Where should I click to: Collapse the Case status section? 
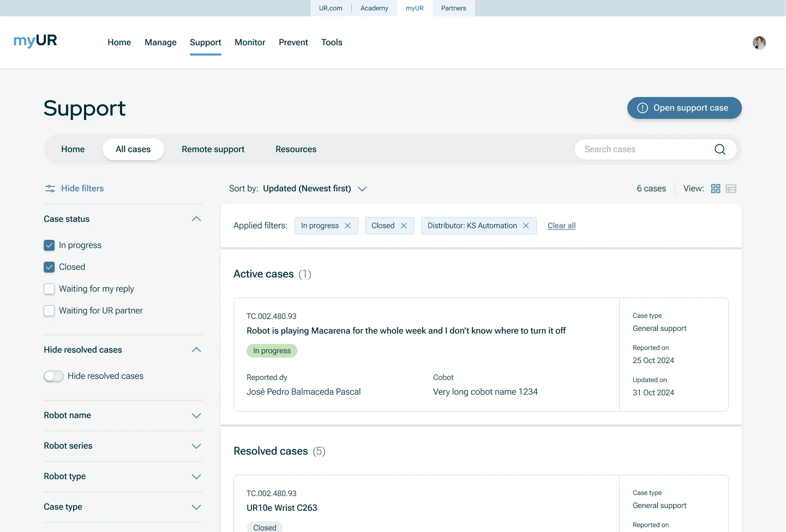pos(196,219)
